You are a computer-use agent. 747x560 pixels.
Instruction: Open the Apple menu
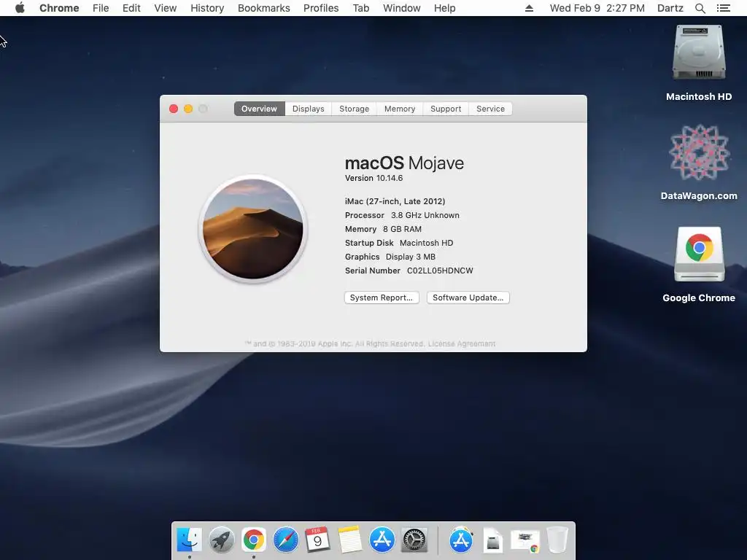(20, 8)
